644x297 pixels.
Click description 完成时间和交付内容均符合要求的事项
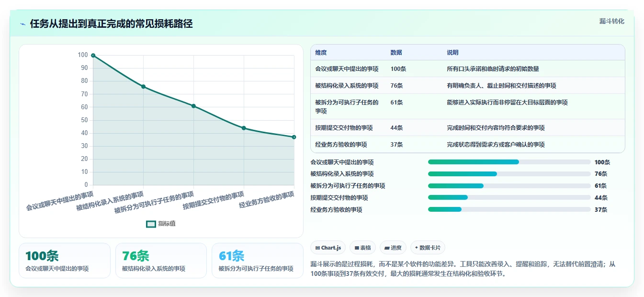496,128
